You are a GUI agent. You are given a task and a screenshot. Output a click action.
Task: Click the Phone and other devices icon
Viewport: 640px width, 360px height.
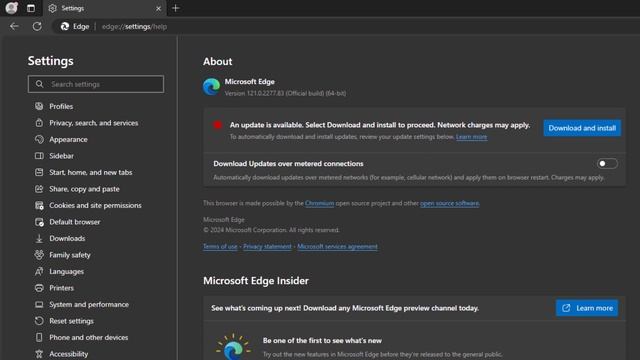(x=39, y=338)
